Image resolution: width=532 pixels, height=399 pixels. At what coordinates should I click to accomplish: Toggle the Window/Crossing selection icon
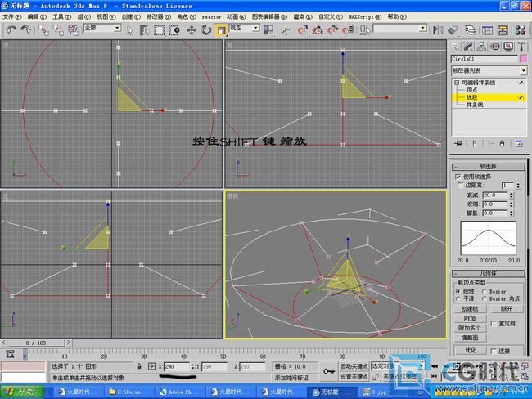pyautogui.click(x=174, y=30)
